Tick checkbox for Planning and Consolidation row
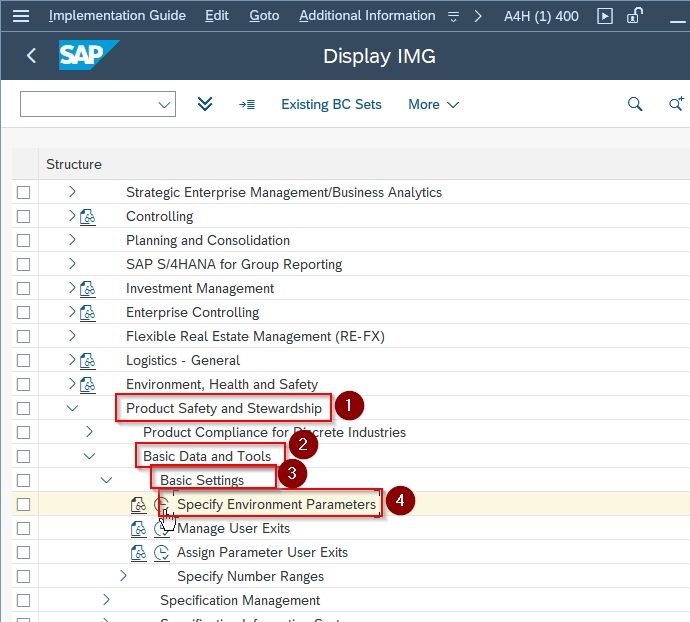The height and width of the screenshot is (622, 690). click(23, 240)
